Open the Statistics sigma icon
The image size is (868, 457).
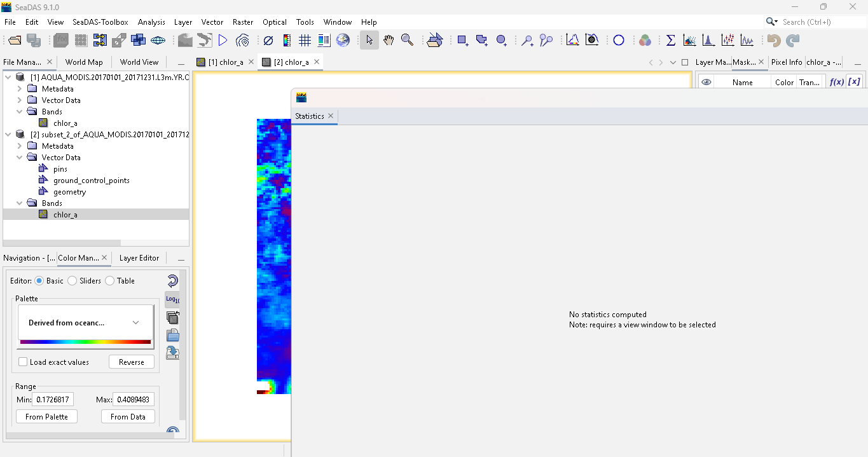point(671,41)
